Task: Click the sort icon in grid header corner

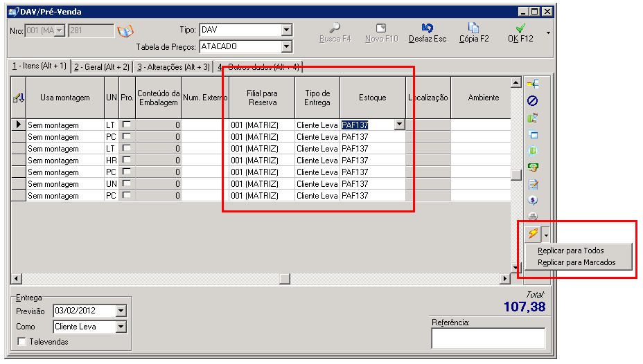Action: coord(19,98)
